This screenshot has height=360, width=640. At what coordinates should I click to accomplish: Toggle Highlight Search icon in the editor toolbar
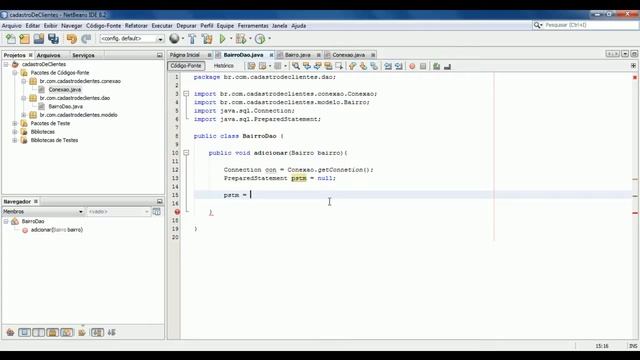(328, 66)
